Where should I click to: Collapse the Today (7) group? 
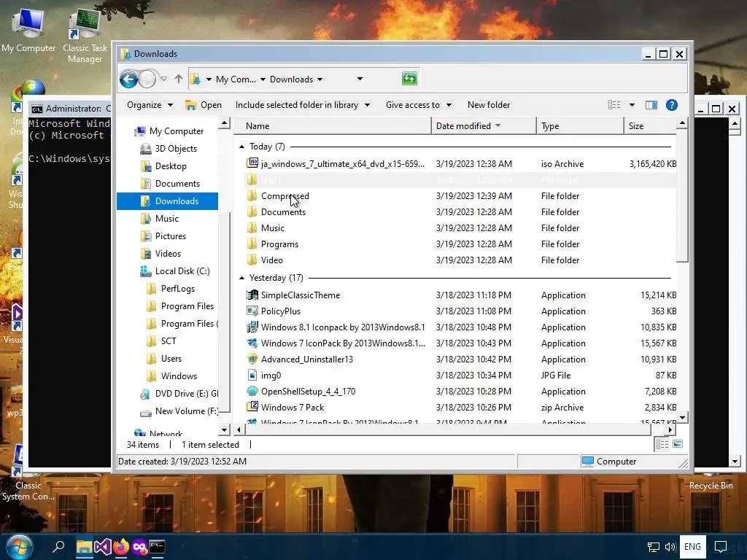[242, 147]
